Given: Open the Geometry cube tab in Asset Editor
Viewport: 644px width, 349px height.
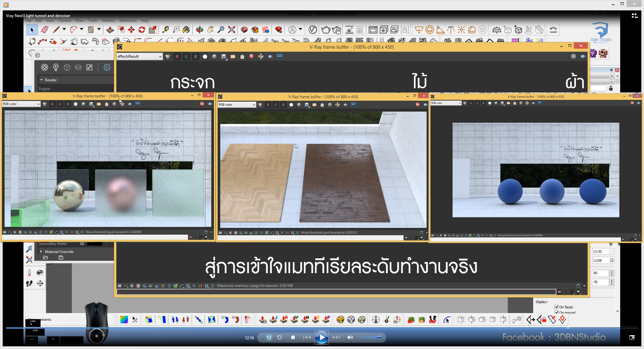Looking at the screenshot, I should (x=67, y=67).
